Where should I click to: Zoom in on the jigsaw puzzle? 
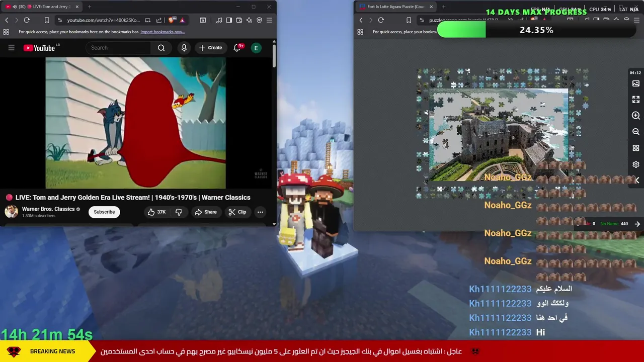click(x=636, y=116)
